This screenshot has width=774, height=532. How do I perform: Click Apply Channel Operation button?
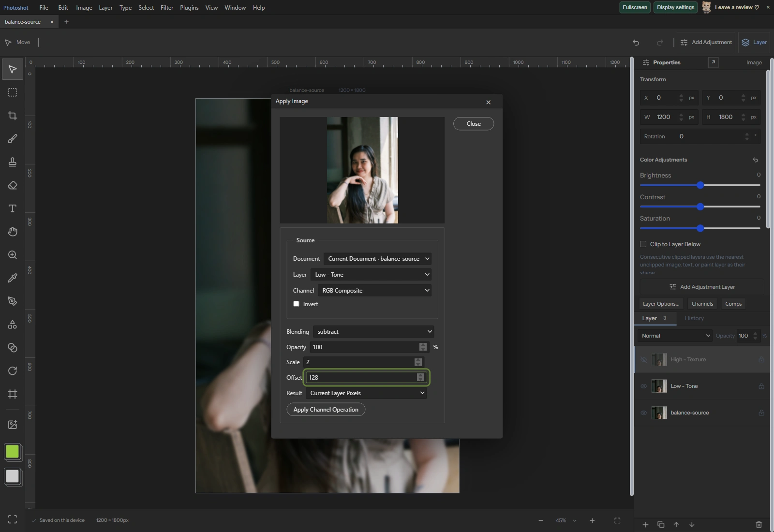[326, 410]
